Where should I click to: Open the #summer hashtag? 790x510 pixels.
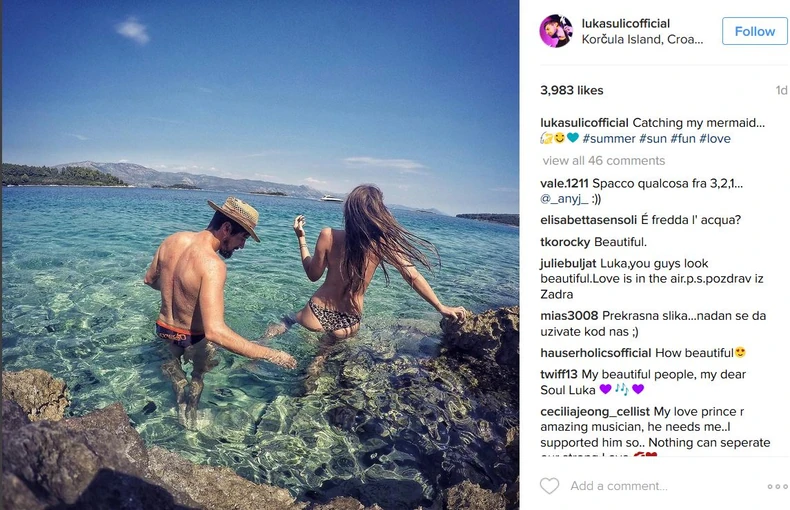[609, 139]
